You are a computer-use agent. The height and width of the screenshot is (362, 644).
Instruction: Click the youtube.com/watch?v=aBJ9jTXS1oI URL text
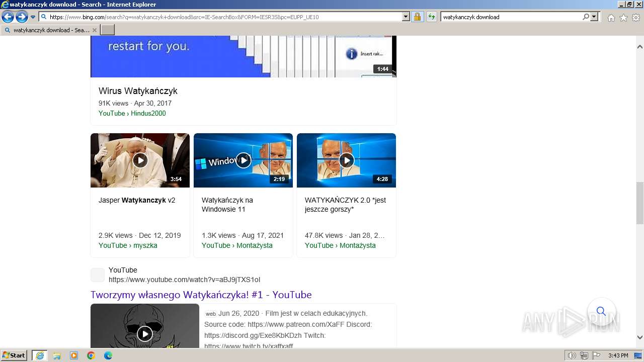tap(184, 280)
